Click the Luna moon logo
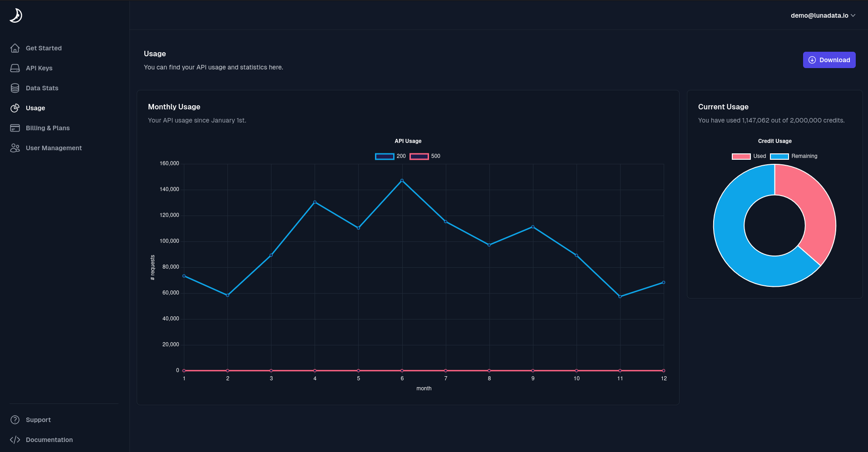The height and width of the screenshot is (452, 868). tap(16, 15)
